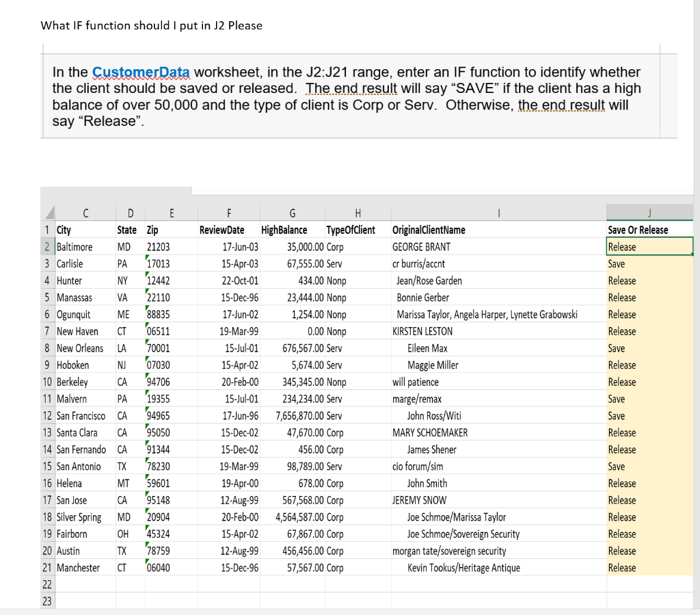Click the ReviewDate header cell

229,230
